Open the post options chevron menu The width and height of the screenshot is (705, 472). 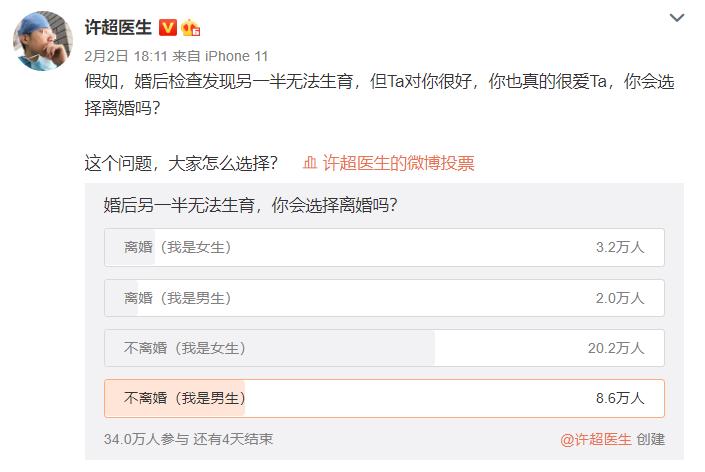(x=678, y=19)
